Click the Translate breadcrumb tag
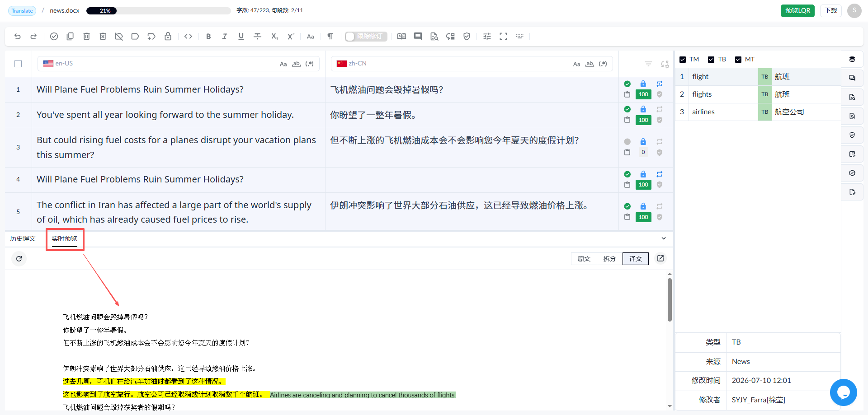The width and height of the screenshot is (868, 415). tap(22, 10)
